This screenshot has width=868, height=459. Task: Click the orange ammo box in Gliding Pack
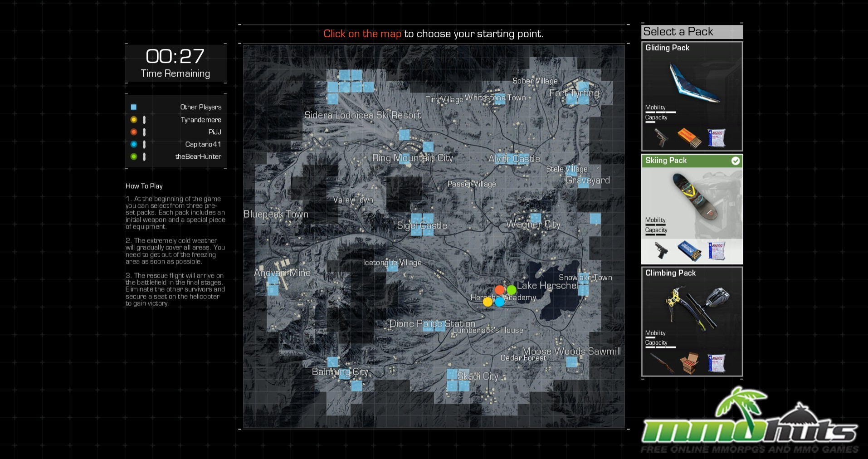pyautogui.click(x=688, y=137)
